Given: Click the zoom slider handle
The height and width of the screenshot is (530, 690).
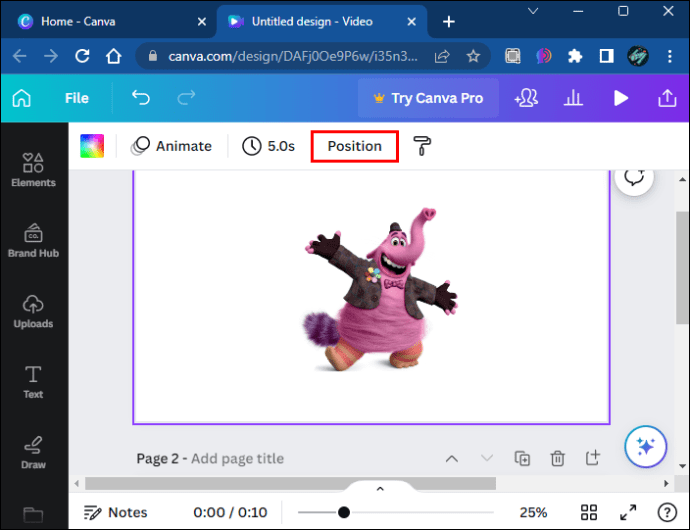Looking at the screenshot, I should click(344, 512).
